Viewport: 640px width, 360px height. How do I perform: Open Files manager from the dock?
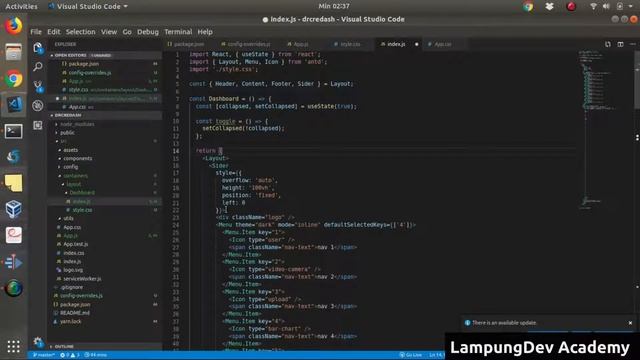(x=13, y=52)
